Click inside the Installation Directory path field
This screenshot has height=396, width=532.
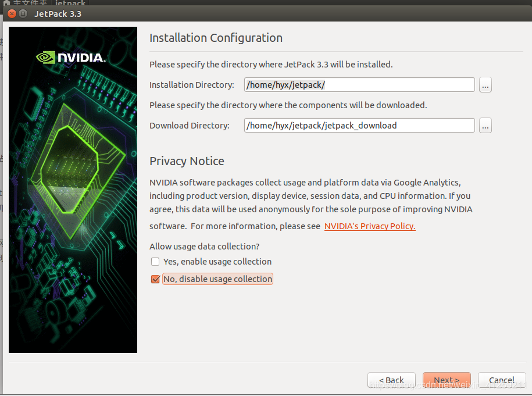[359, 85]
